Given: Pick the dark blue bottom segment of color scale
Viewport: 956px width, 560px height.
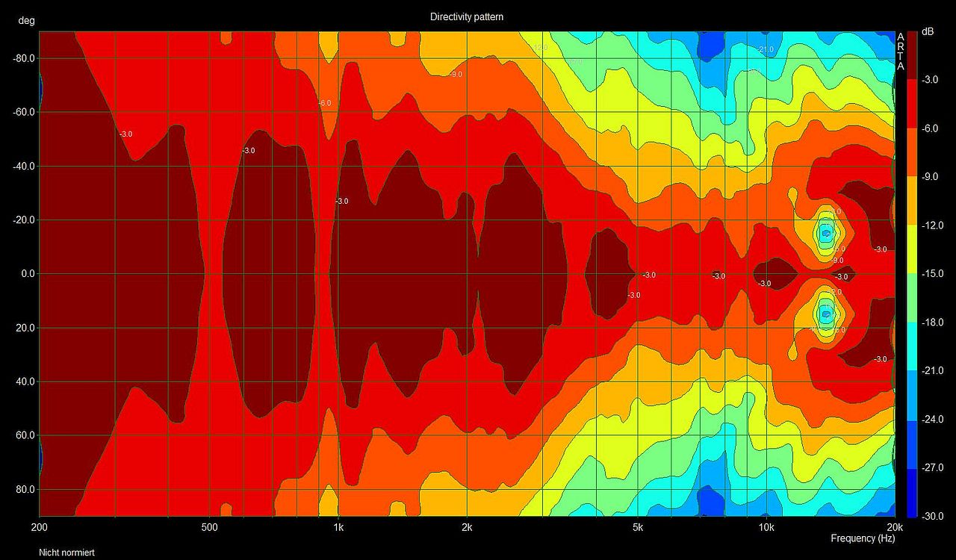Looking at the screenshot, I should coord(911,493).
